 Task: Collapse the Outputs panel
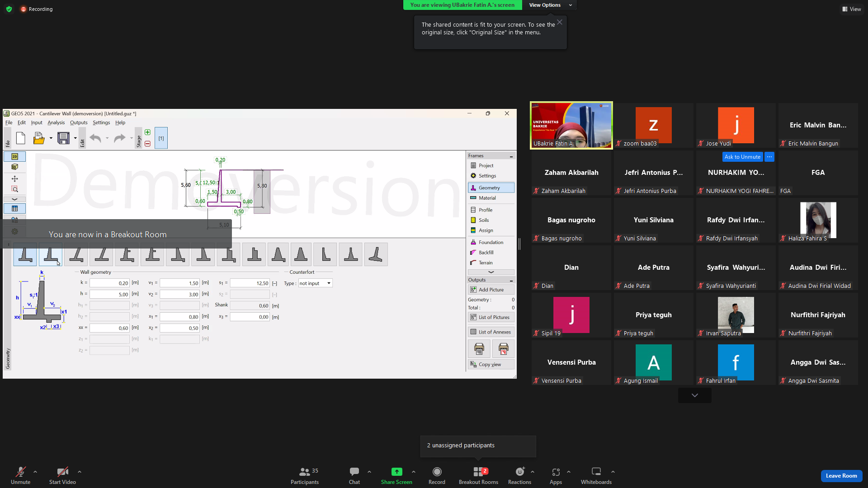[511, 280]
